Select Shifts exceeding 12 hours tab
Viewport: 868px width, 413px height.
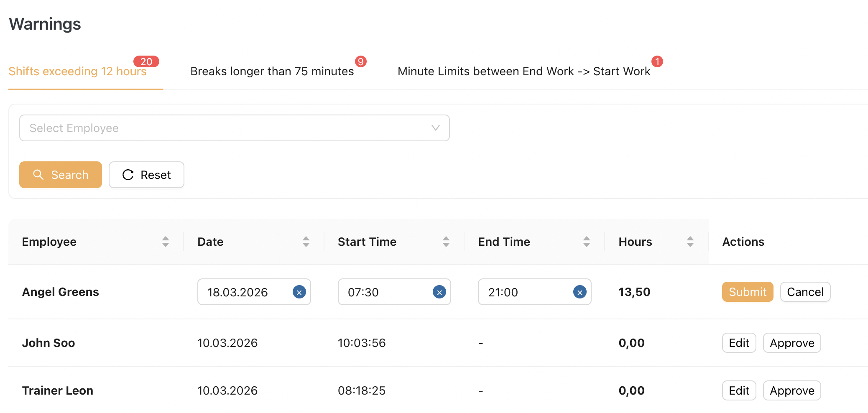tap(77, 71)
